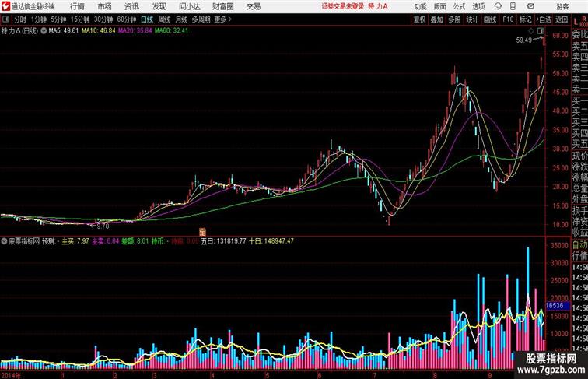The height and width of the screenshot is (379, 588).
Task: Click the 统计 statistics button
Action: 472,19
